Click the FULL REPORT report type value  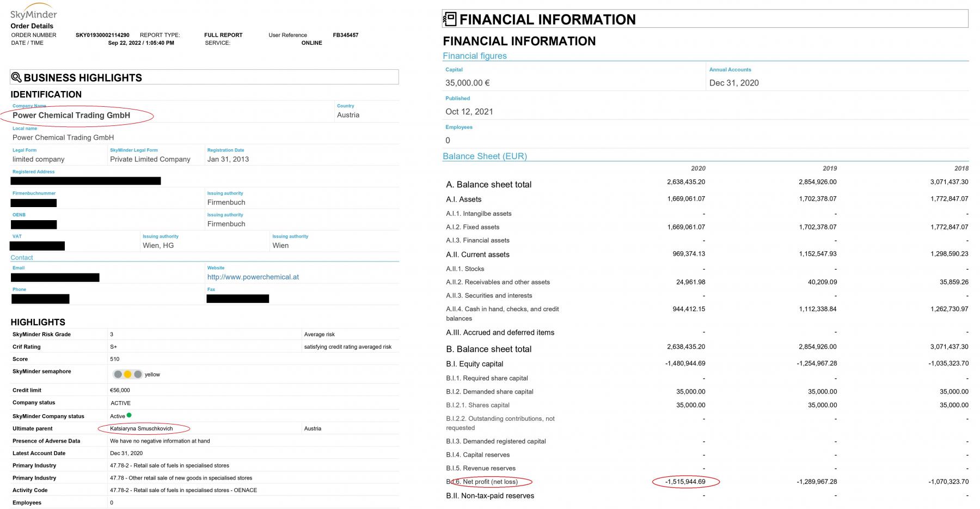(223, 35)
